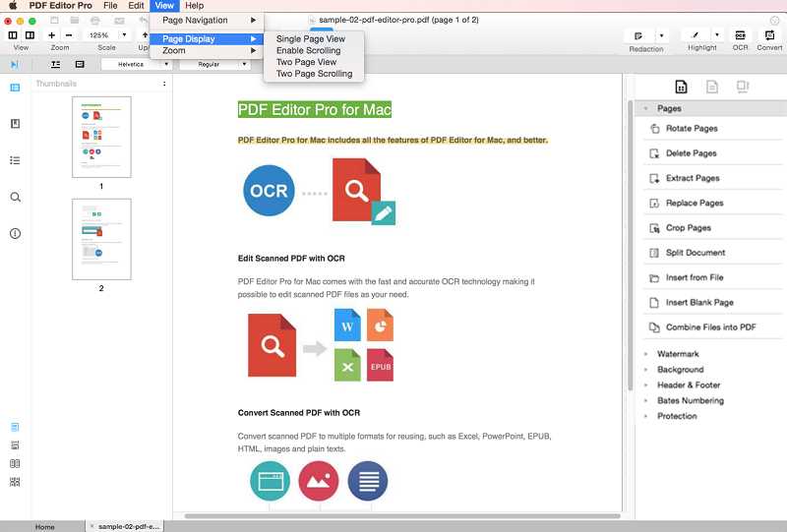This screenshot has width=787, height=532.
Task: Toggle single page layout in bottom-left sidebar
Action: (15, 427)
